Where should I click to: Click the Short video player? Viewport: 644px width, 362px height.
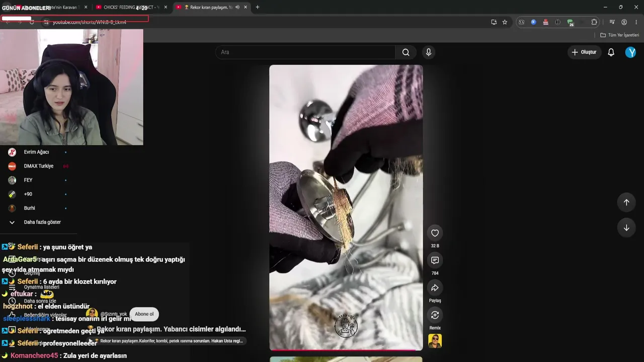click(x=346, y=207)
